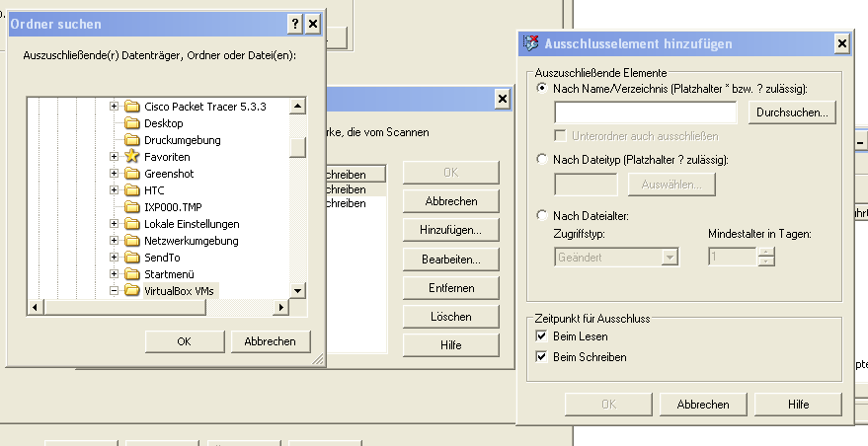Click the Durchsuchen... button
The width and height of the screenshot is (868, 446).
pyautogui.click(x=792, y=112)
